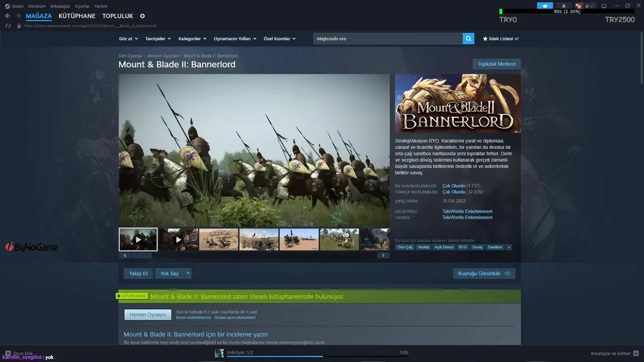This screenshot has height=362, width=644.
Task: Click the Sandbox tag
Action: pos(495,247)
